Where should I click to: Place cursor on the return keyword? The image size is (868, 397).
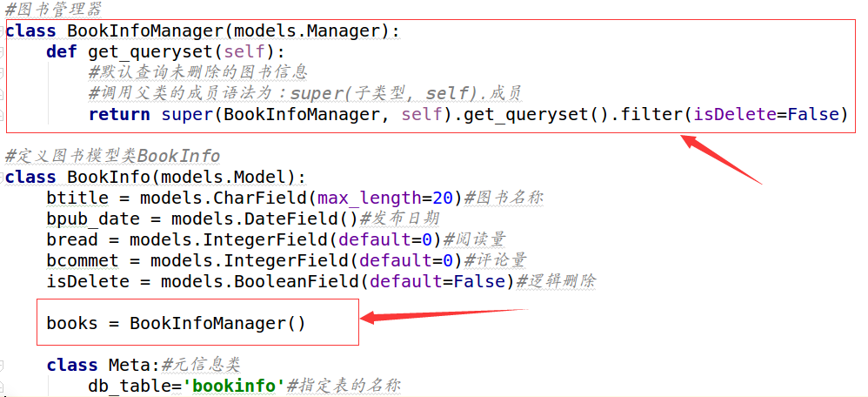coord(119,115)
